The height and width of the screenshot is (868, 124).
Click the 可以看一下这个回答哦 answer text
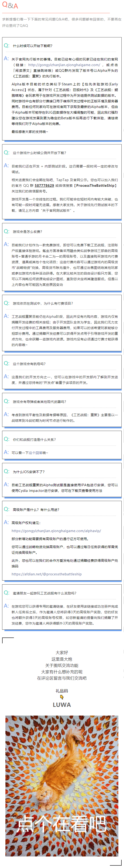[x=30, y=453]
